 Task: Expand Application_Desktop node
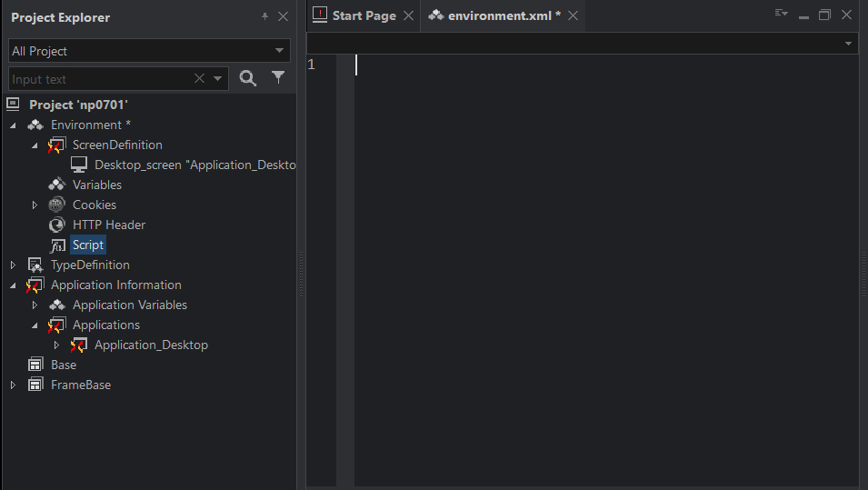(56, 345)
